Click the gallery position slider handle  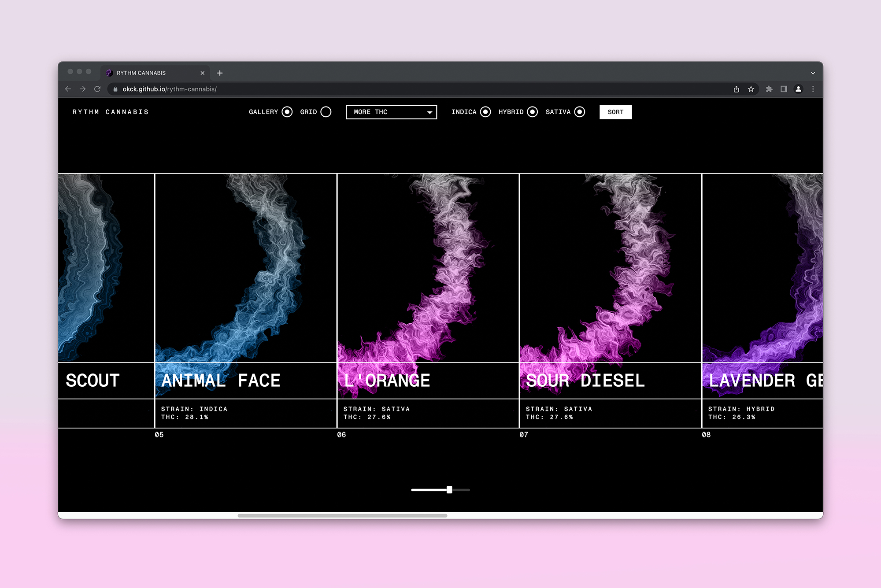click(x=449, y=490)
